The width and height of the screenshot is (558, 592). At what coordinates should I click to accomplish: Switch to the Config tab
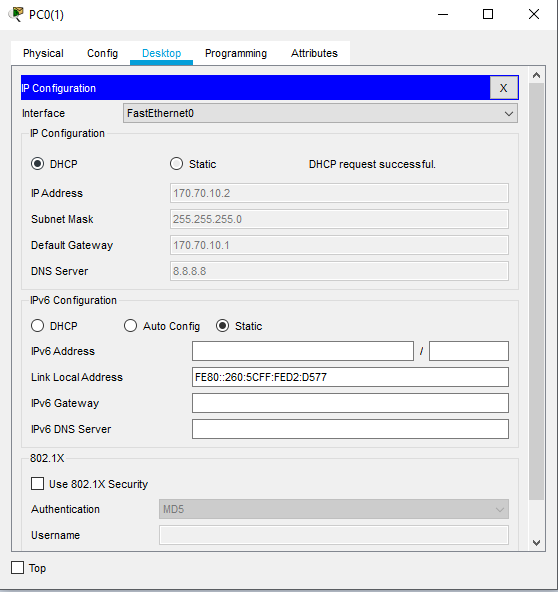click(x=102, y=53)
